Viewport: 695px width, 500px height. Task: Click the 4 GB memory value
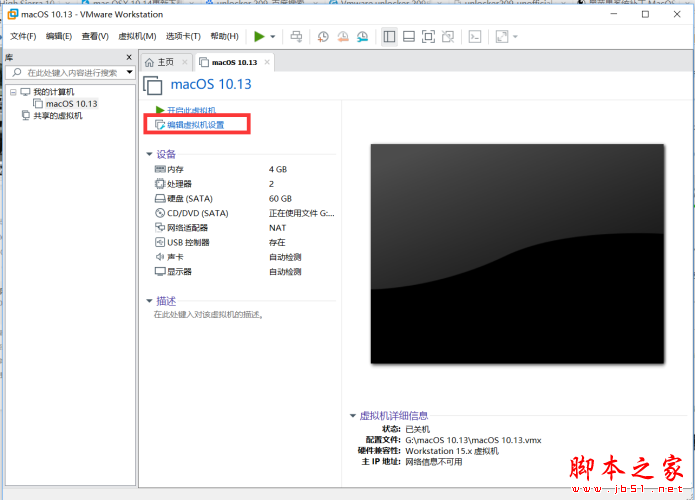tap(278, 169)
